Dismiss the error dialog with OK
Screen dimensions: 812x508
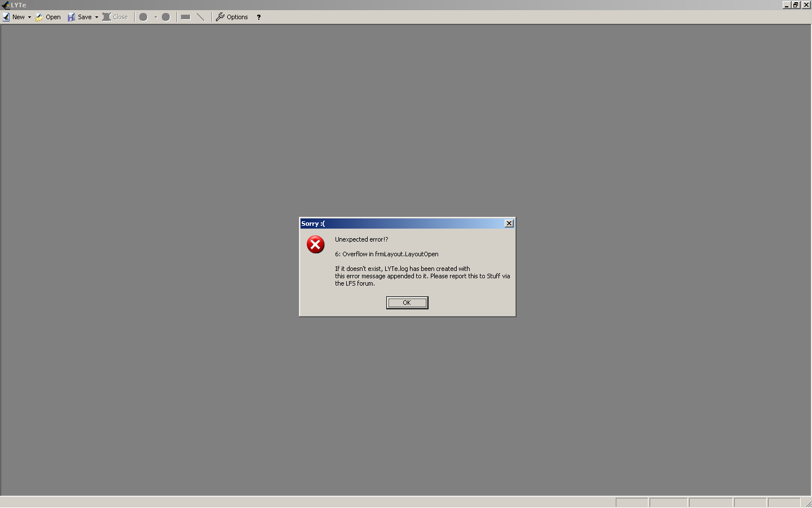[407, 303]
